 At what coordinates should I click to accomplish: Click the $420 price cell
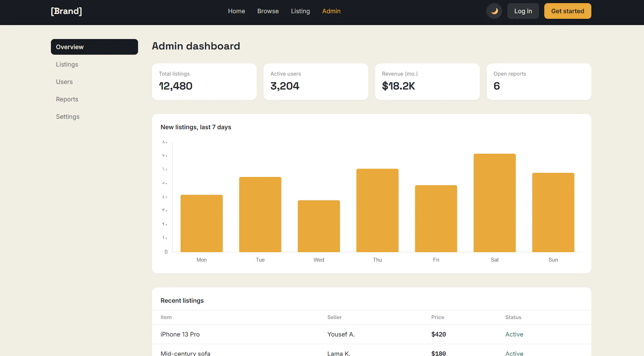439,334
